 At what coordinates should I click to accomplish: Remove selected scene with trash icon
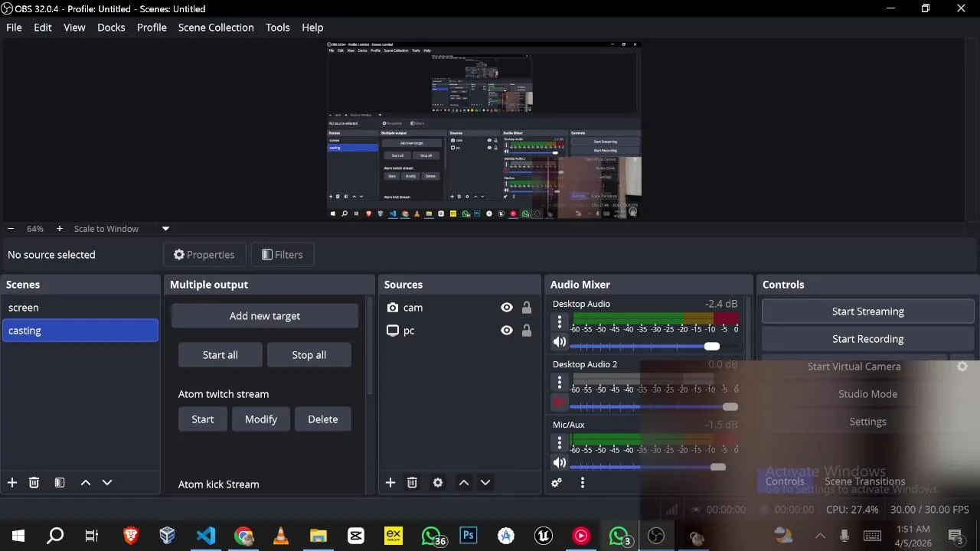34,483
